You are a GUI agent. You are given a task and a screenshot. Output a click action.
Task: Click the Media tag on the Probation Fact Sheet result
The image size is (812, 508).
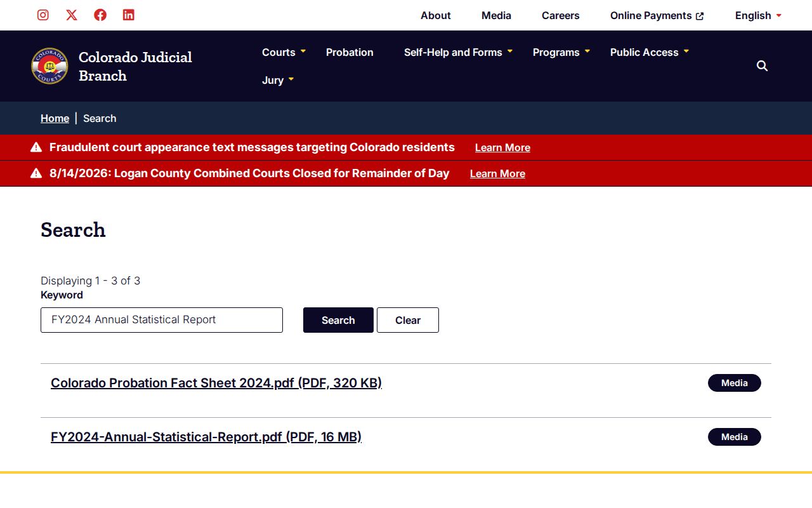[735, 383]
